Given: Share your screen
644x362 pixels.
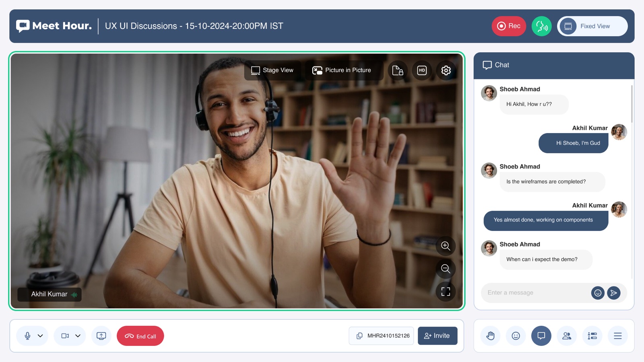Looking at the screenshot, I should click(101, 336).
